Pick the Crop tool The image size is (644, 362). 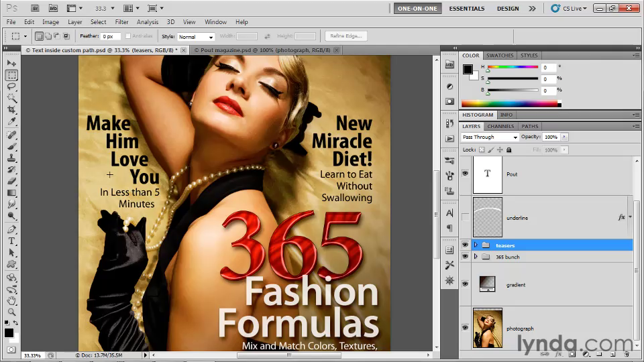pos(11,110)
